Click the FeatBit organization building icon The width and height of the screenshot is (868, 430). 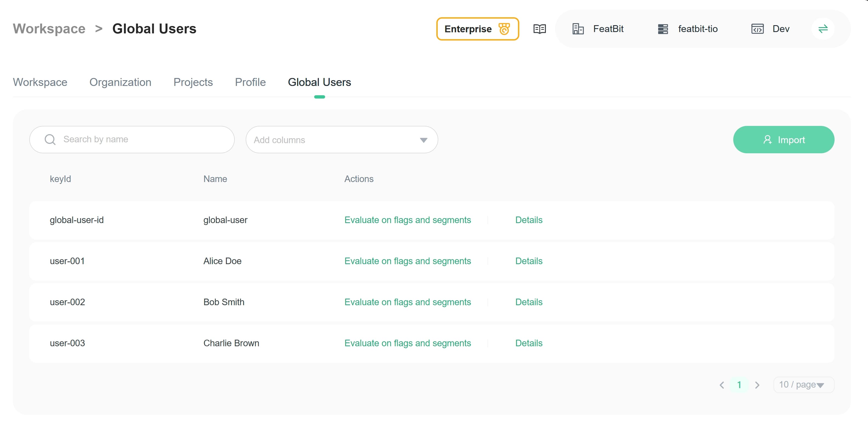[578, 29]
